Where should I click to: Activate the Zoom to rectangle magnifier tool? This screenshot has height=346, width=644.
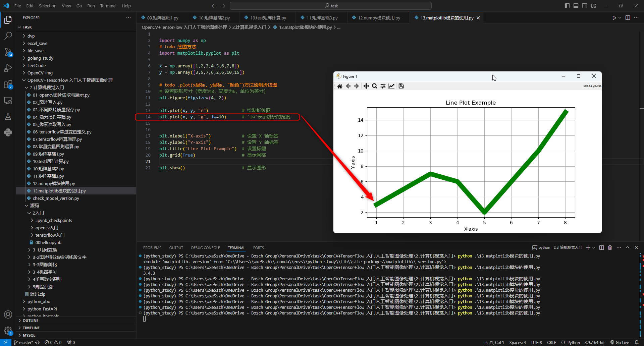point(375,86)
